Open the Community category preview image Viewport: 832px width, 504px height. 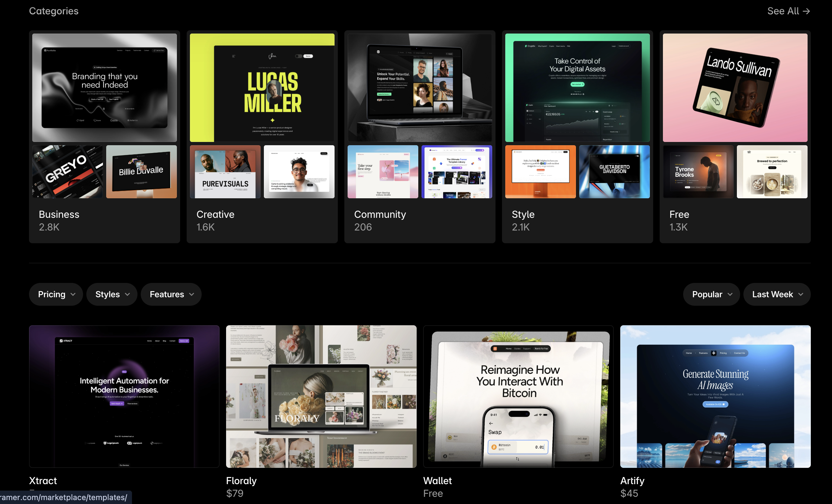(420, 88)
